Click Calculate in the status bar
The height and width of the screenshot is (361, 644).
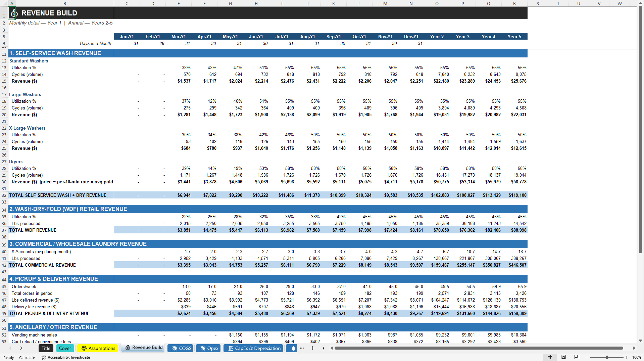27,357
